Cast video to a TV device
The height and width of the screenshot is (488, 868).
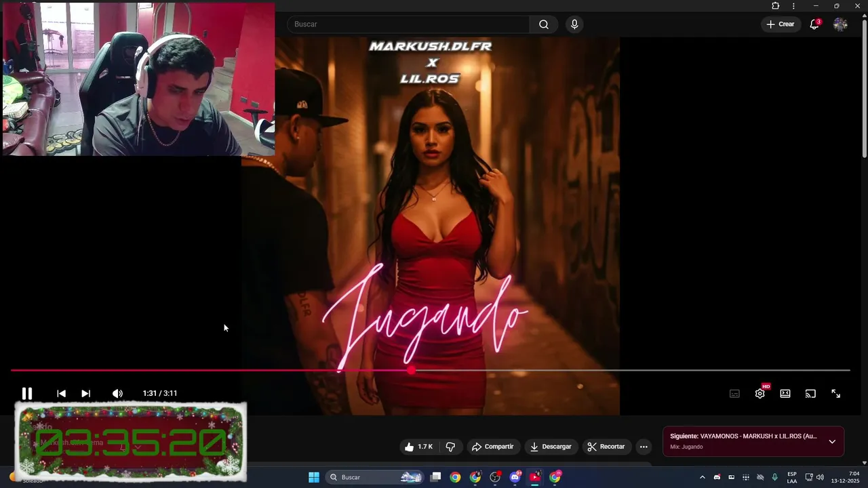810,394
